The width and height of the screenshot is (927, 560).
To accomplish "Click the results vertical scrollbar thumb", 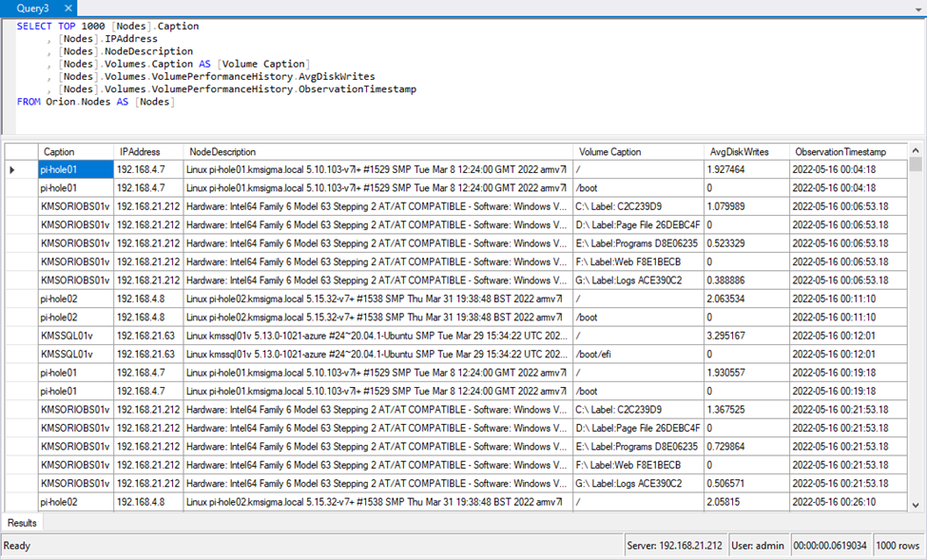I will [916, 164].
